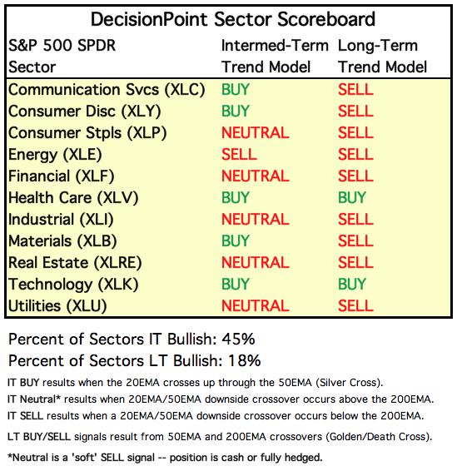Image resolution: width=457 pixels, height=476 pixels.
Task: Click the Energy (XLE) sector name
Action: (55, 155)
